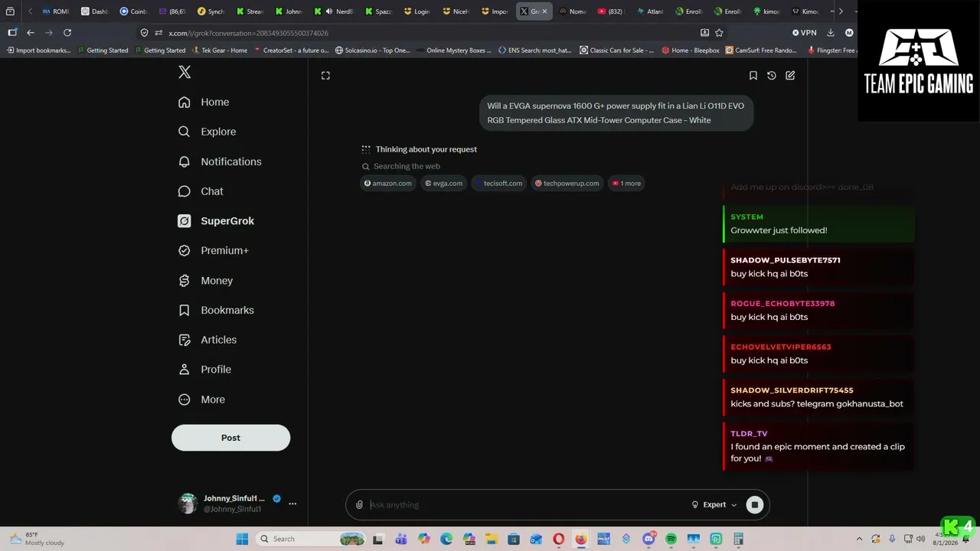980x551 pixels.
Task: Expand the '1 more' sources chip
Action: 626,183
